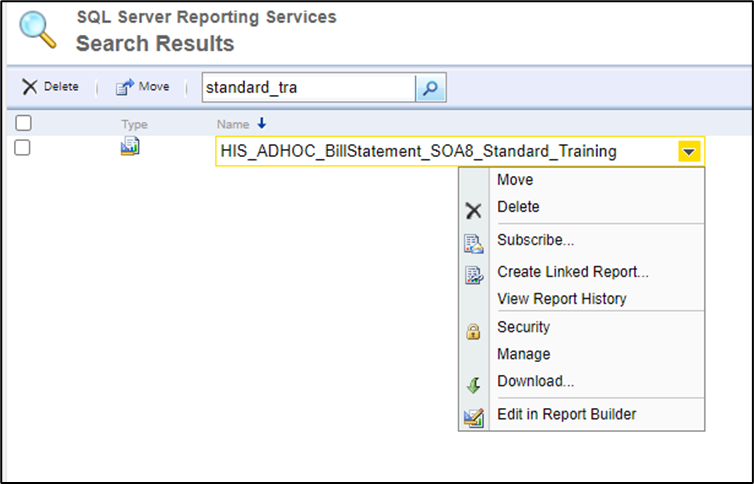Open the HIS_ADHOC_BillStatement_SOA8_Standard_Training report link
The height and width of the screenshot is (484, 754).
tap(418, 152)
